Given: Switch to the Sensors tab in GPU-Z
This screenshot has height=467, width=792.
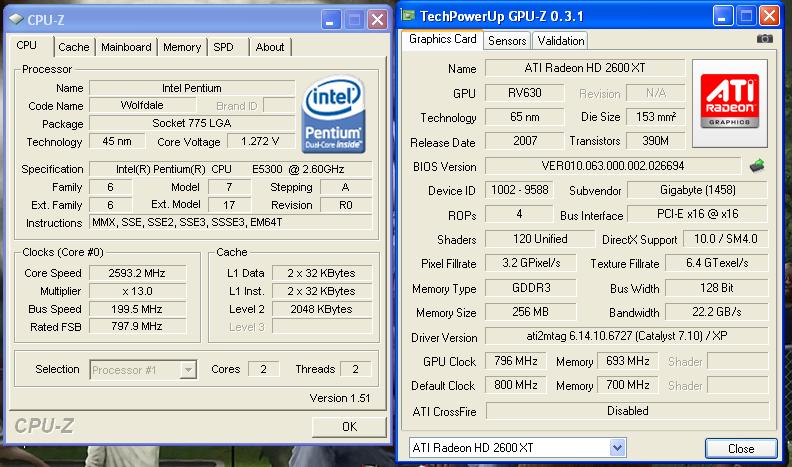Looking at the screenshot, I should pos(507,41).
